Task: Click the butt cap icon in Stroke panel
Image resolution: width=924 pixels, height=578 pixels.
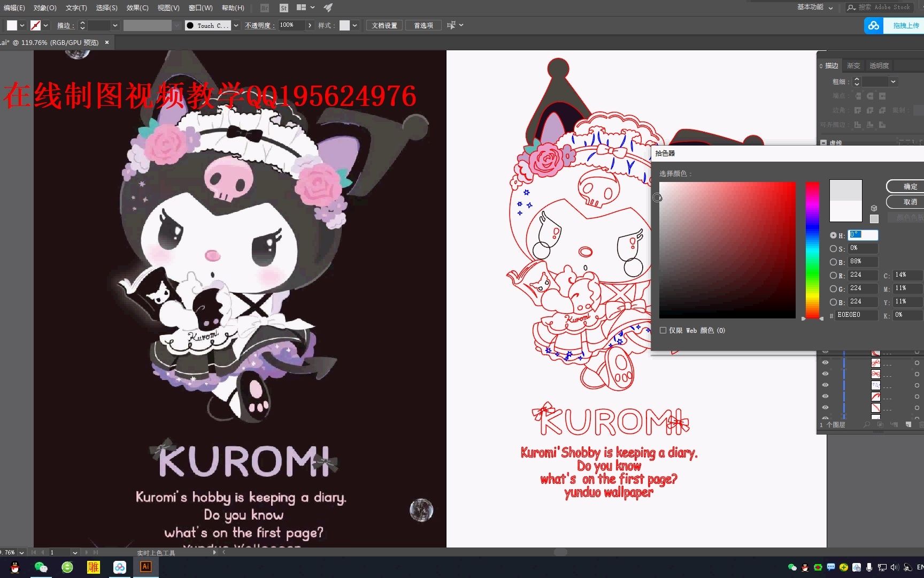Action: [858, 96]
